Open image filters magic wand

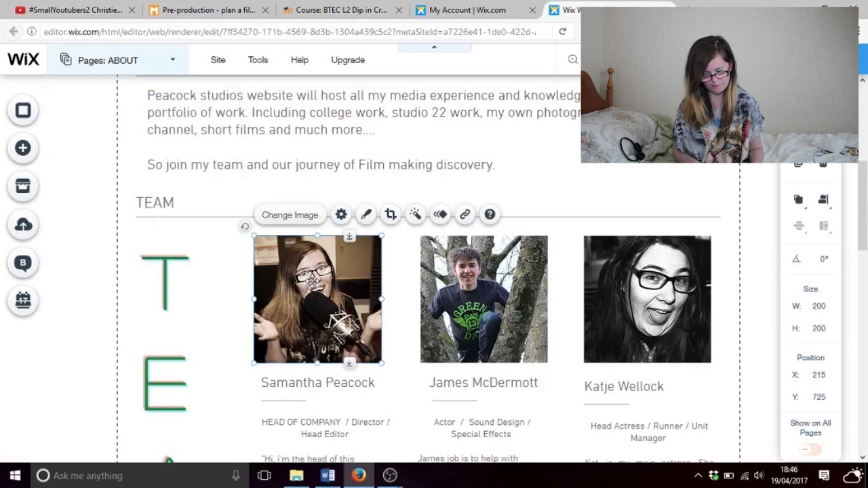pos(415,214)
